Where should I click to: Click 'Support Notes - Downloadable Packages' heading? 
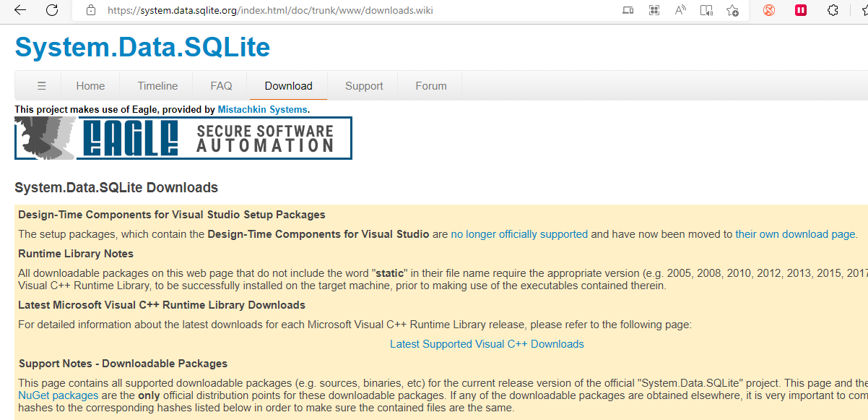[x=123, y=364]
